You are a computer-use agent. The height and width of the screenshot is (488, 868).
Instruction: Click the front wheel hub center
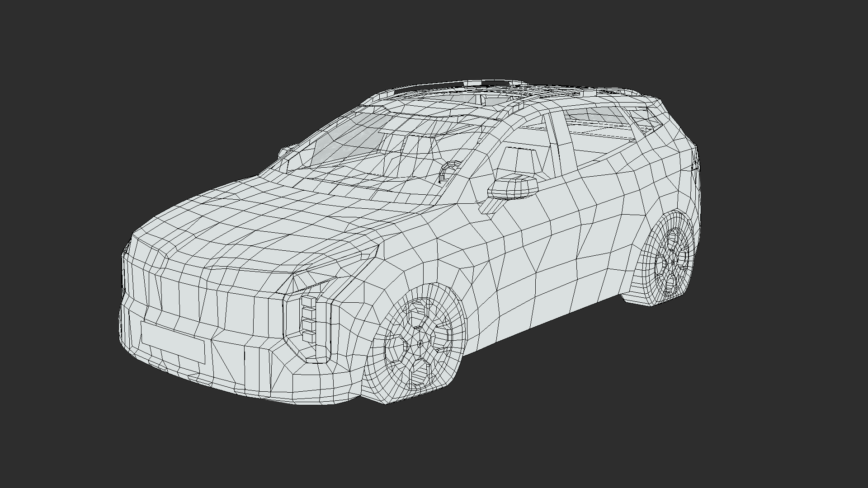coord(420,344)
